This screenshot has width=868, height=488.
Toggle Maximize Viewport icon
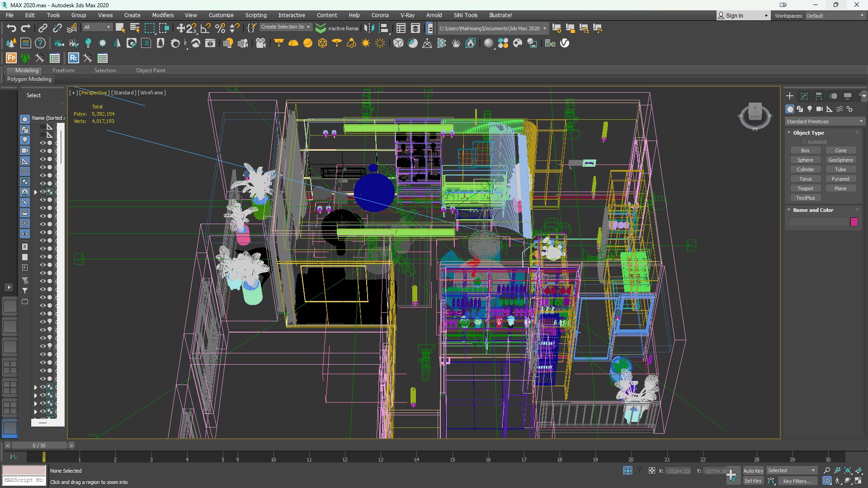[858, 481]
